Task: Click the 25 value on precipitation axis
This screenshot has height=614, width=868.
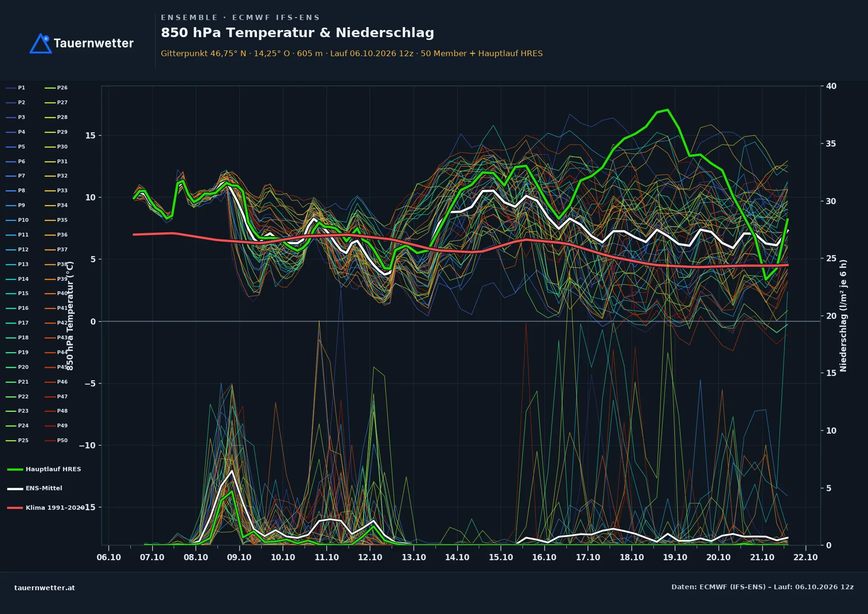Action: point(831,258)
